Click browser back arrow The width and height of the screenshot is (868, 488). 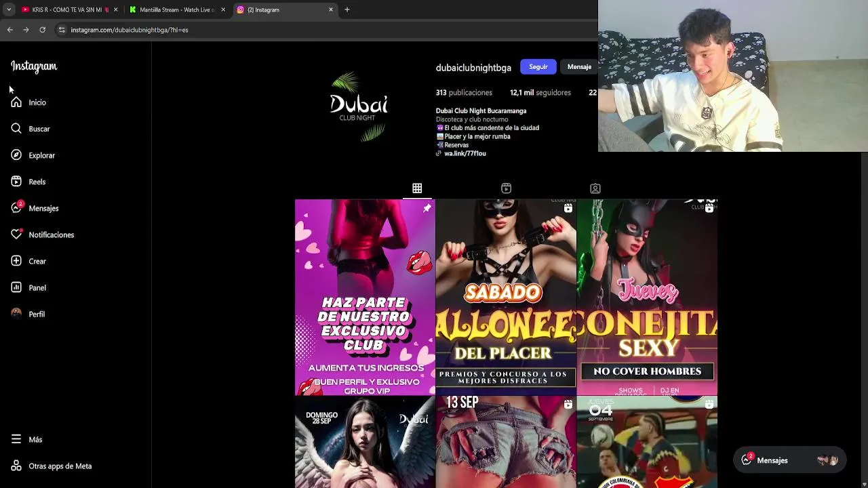(x=9, y=30)
